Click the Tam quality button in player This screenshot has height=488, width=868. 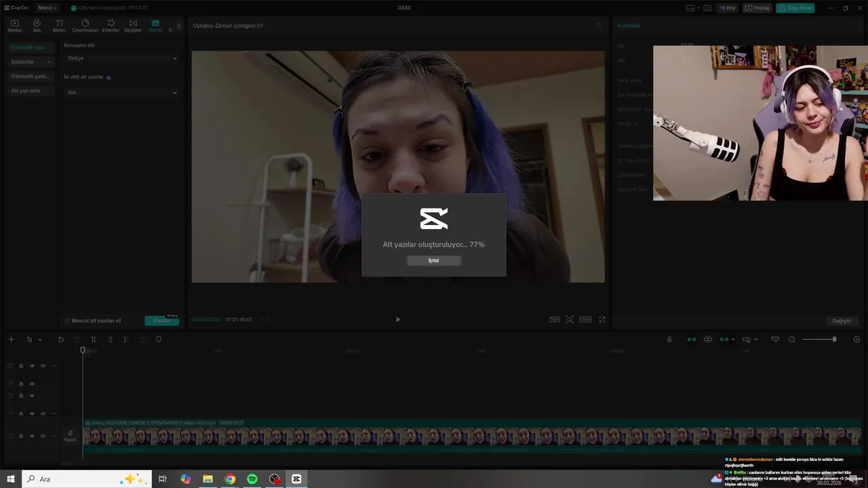554,319
